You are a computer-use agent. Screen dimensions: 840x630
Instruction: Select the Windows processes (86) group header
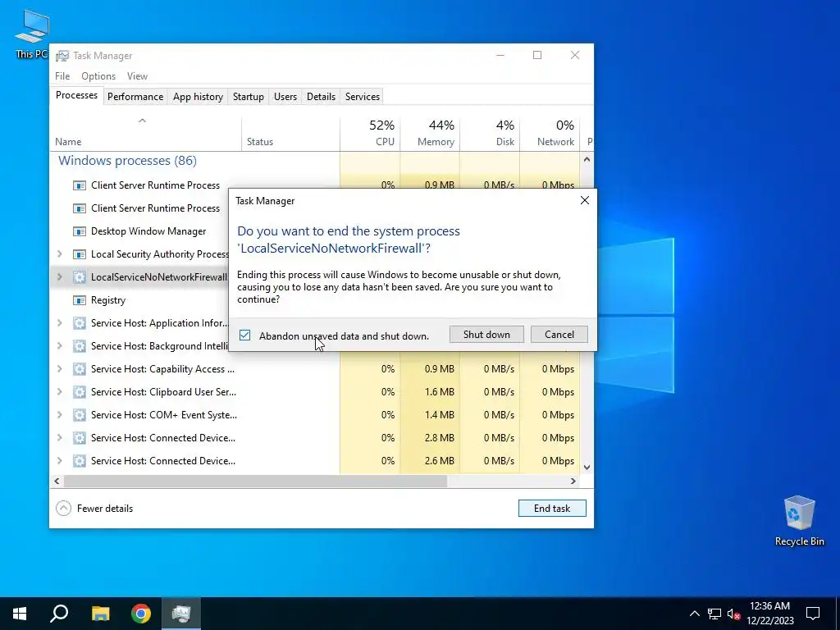127,161
